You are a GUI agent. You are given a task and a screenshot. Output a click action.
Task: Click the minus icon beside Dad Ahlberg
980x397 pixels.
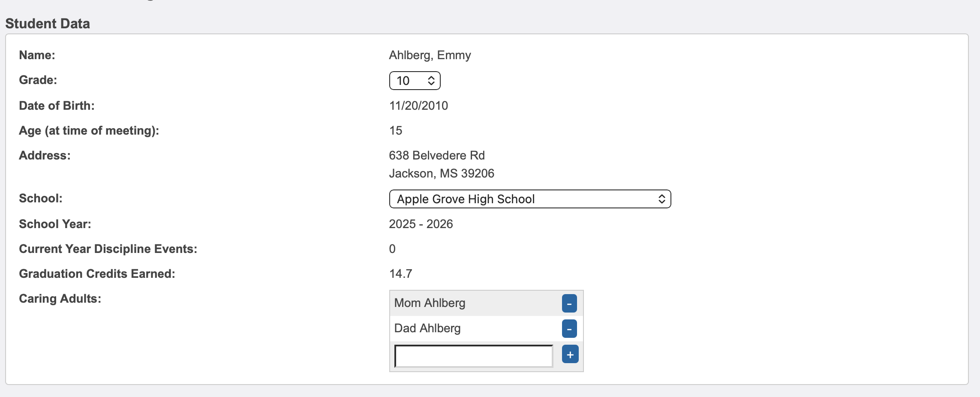click(x=569, y=328)
